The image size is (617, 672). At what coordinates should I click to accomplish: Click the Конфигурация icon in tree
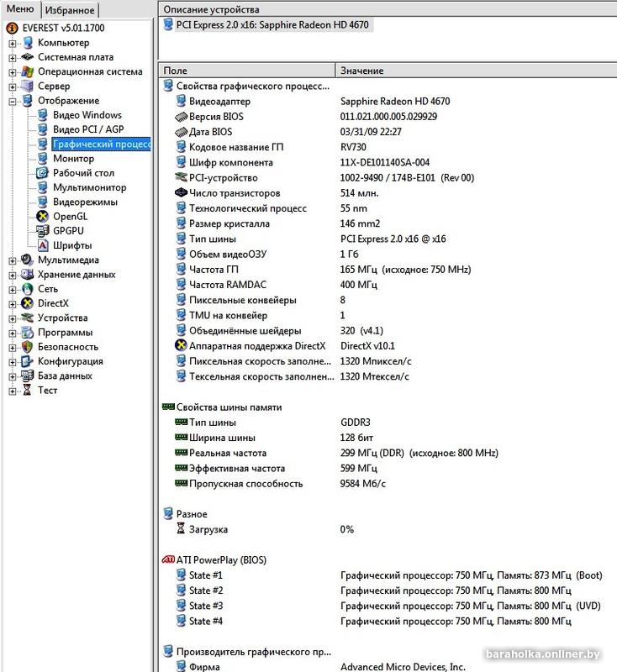pos(28,361)
